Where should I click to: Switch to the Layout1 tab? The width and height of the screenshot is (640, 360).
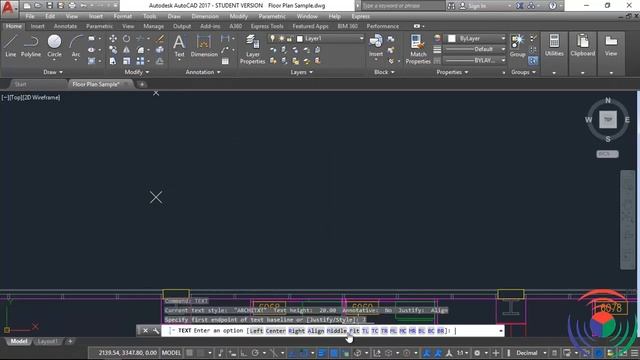[x=47, y=341]
